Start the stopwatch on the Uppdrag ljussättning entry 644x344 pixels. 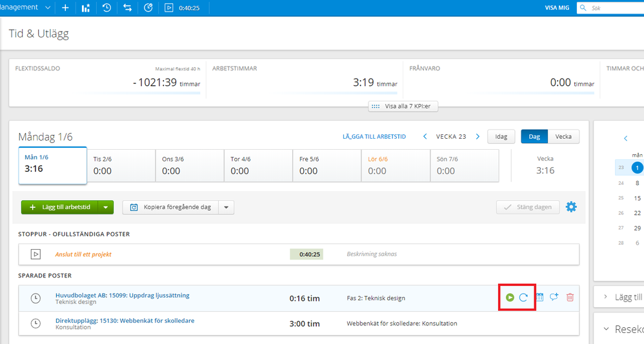[510, 298]
